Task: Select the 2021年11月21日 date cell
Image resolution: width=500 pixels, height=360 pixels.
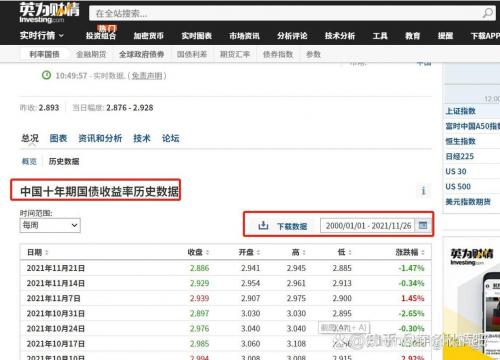Action: tap(56, 268)
